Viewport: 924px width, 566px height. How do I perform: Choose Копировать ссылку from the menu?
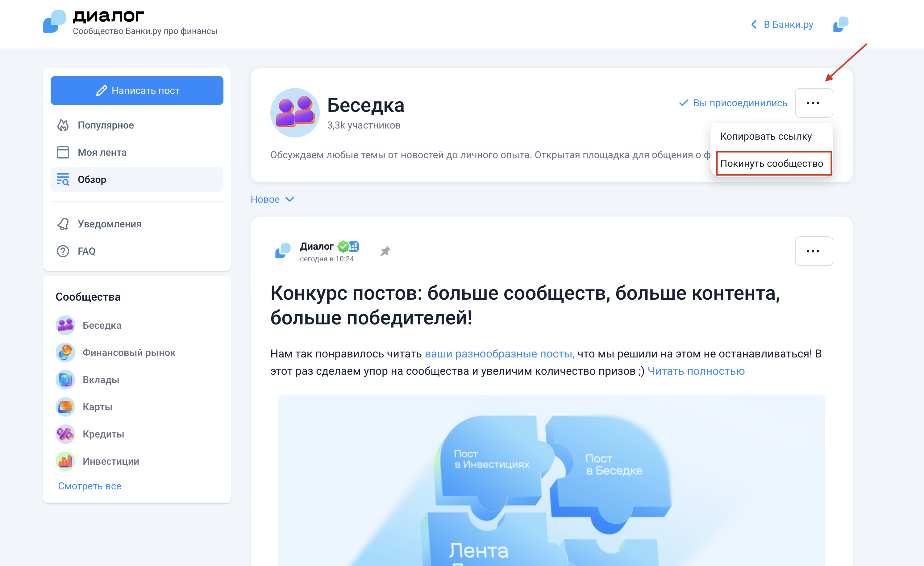pyautogui.click(x=766, y=136)
